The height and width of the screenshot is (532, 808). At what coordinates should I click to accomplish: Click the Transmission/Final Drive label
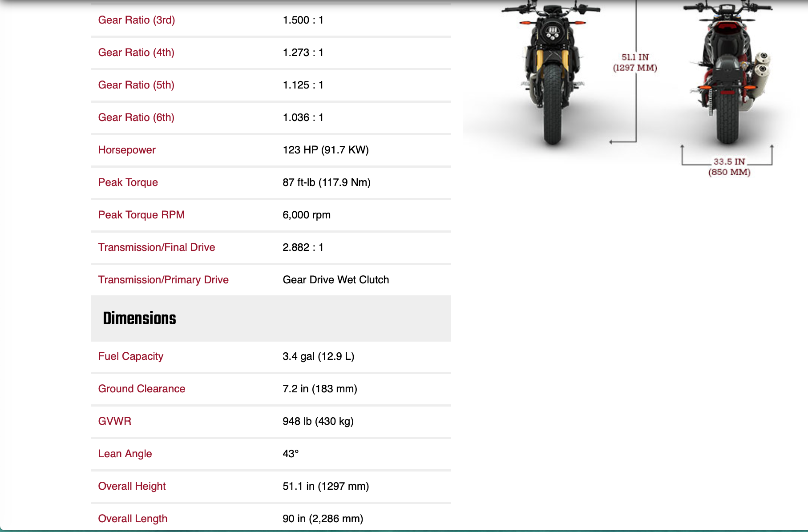pyautogui.click(x=157, y=247)
